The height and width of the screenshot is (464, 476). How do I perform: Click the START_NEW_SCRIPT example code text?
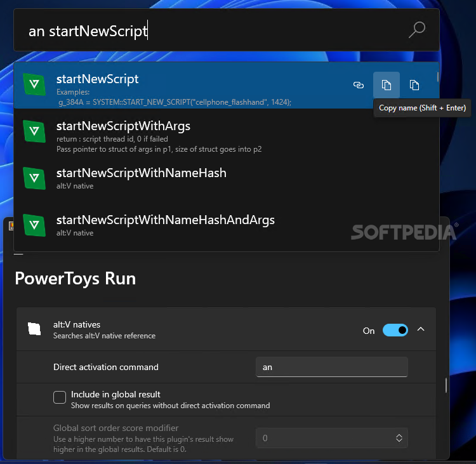[175, 102]
